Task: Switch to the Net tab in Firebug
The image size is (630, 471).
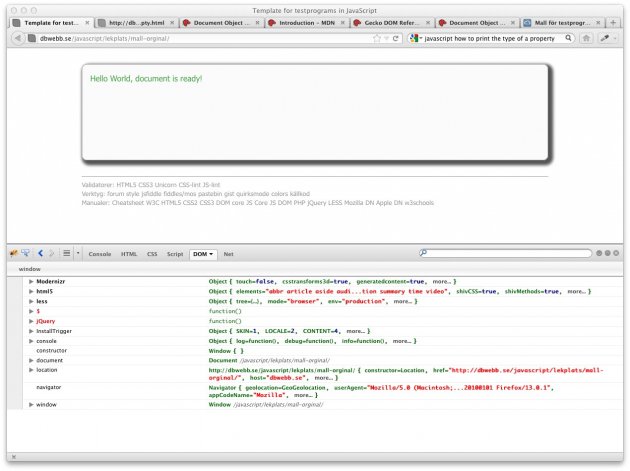Action: 228,254
